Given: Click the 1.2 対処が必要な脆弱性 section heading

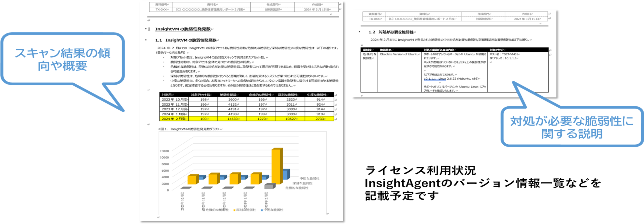Looking at the screenshot, I should point(391,32).
